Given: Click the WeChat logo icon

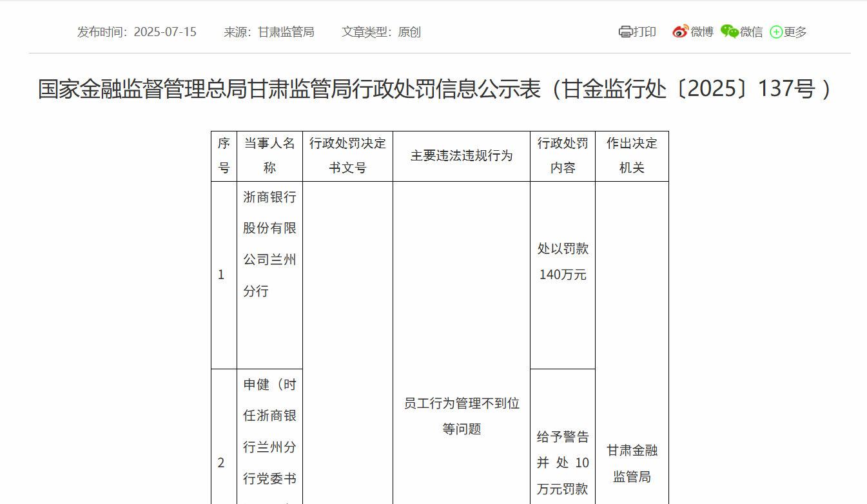Looking at the screenshot, I should click(x=730, y=32).
